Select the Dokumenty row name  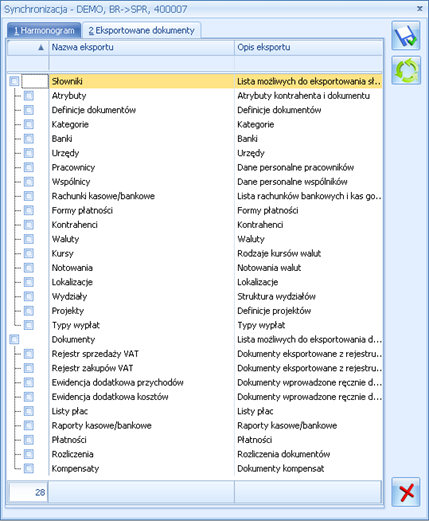(x=73, y=339)
